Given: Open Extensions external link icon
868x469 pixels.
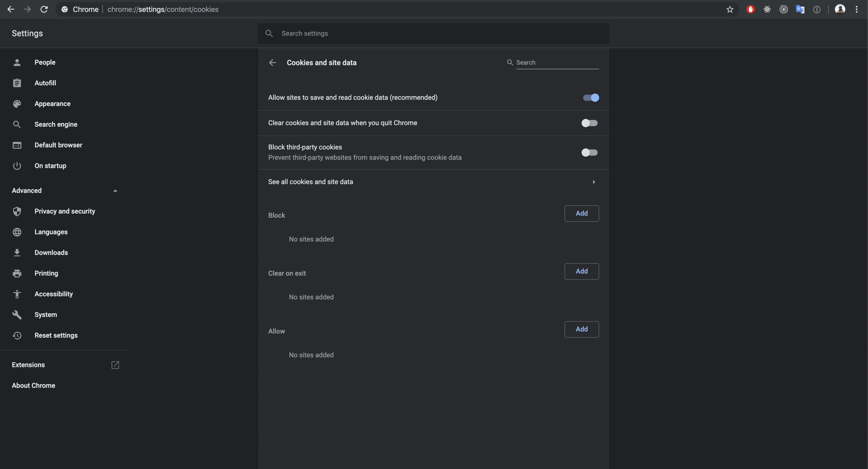Looking at the screenshot, I should (x=115, y=365).
